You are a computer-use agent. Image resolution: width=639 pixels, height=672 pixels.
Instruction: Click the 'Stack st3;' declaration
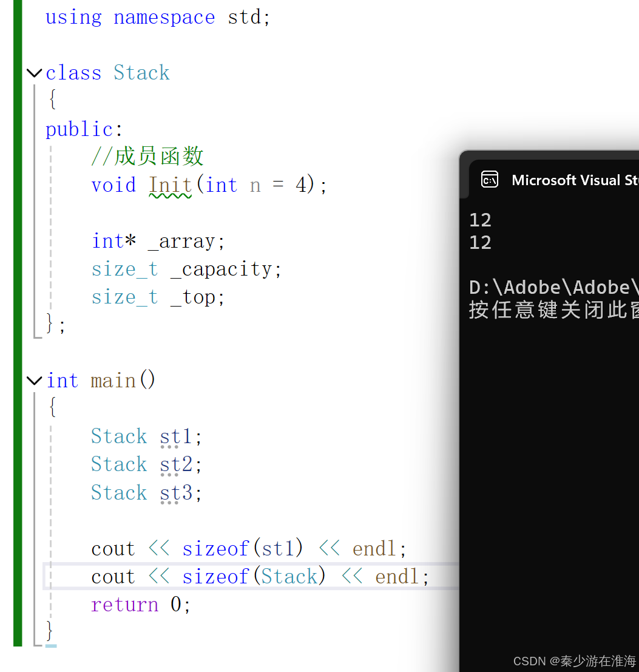coord(146,493)
